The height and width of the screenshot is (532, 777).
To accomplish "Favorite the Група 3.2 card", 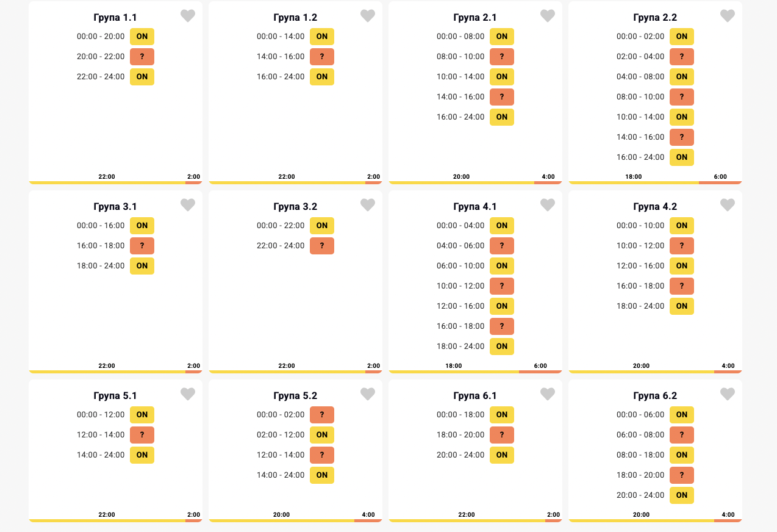I will [x=368, y=206].
